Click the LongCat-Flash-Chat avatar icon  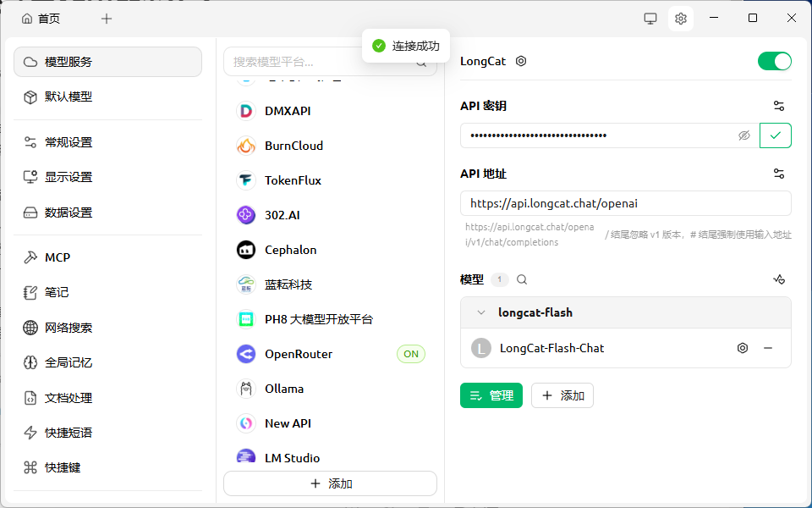pyautogui.click(x=481, y=348)
